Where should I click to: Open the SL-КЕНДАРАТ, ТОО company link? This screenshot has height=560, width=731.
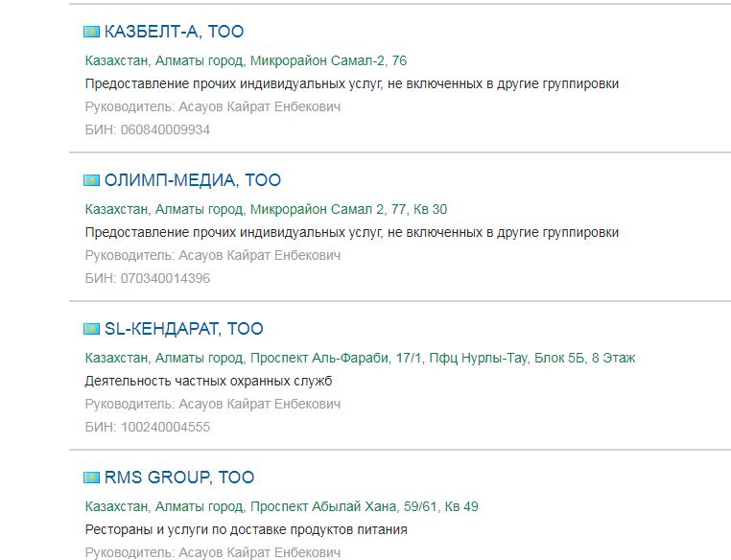click(x=183, y=329)
